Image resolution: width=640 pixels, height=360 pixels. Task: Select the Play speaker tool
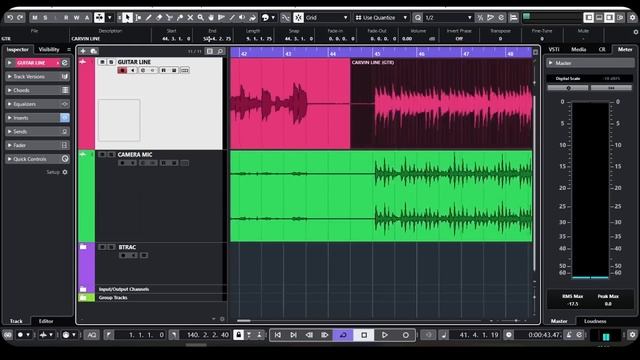[x=242, y=18]
